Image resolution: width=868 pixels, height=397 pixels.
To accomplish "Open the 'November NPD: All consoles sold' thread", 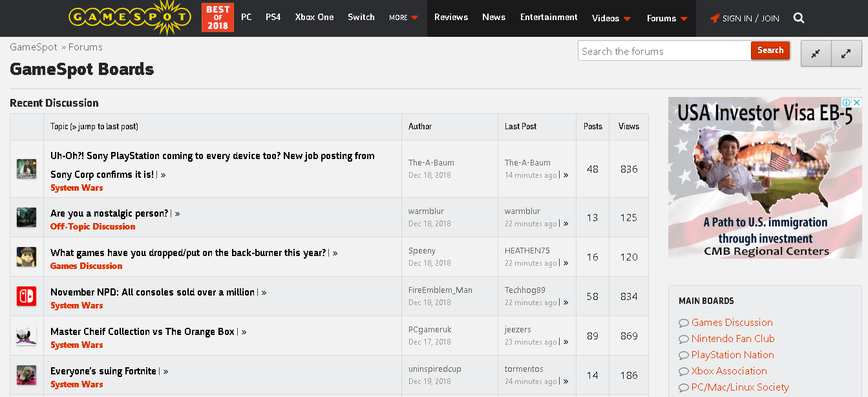I will (153, 292).
